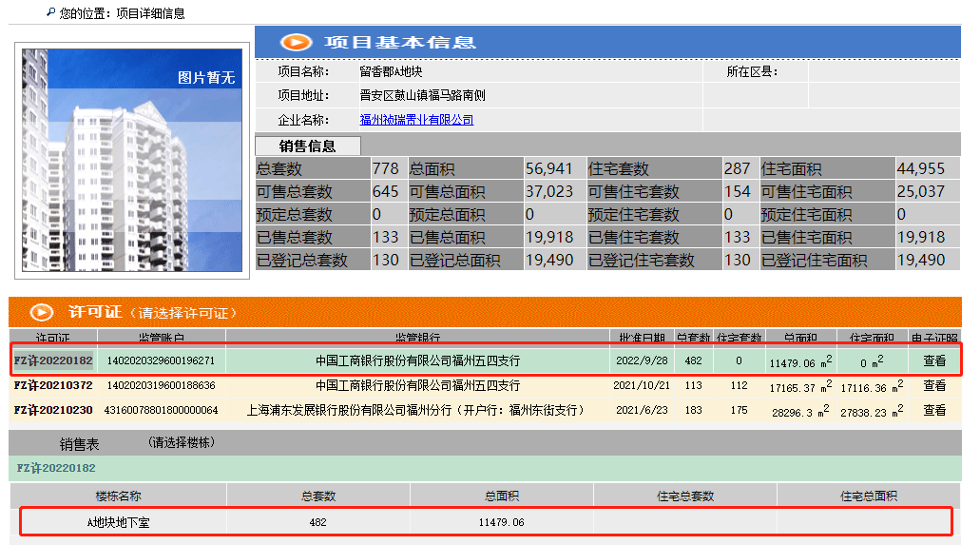Click the 住宅面积 value 44,955
980x545 pixels.
tap(921, 168)
